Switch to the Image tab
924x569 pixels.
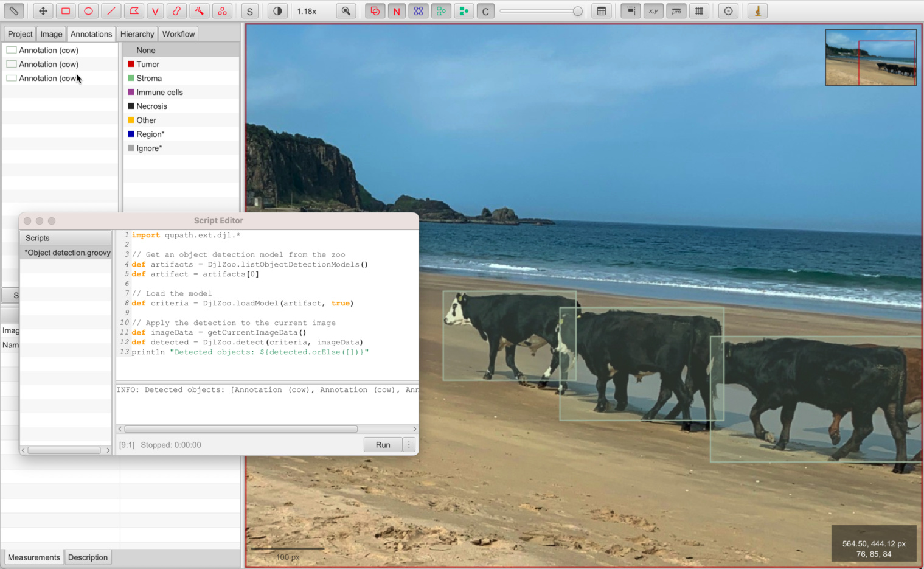tap(51, 34)
